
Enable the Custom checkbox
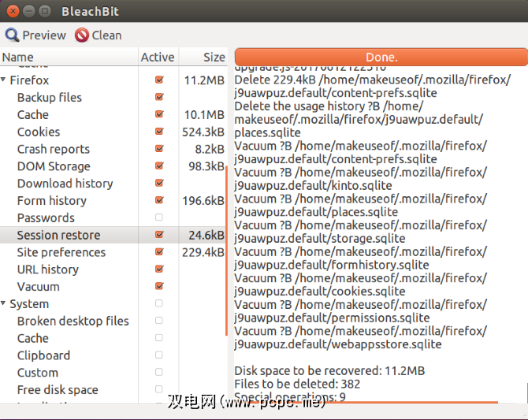159,372
